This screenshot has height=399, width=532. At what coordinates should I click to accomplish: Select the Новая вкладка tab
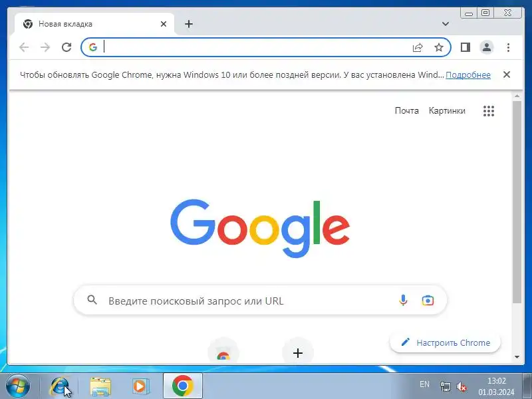pos(94,24)
